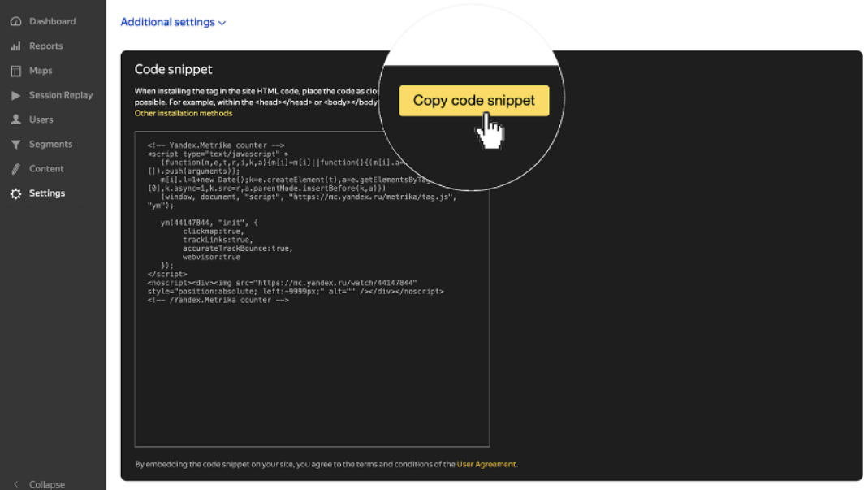Click the 'ym(44147844, "init"' line

click(x=209, y=223)
